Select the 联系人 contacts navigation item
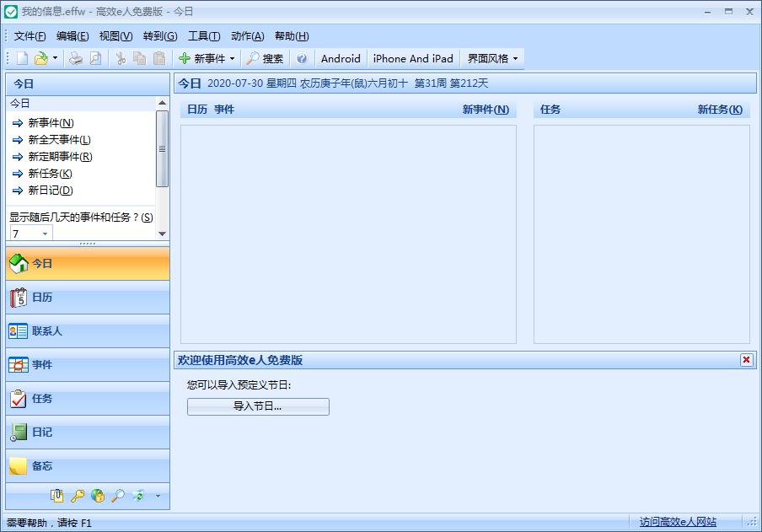 (x=88, y=331)
